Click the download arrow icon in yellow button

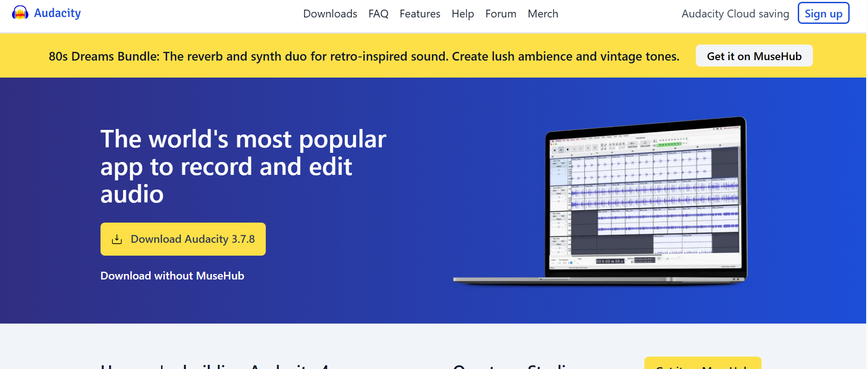coord(117,239)
